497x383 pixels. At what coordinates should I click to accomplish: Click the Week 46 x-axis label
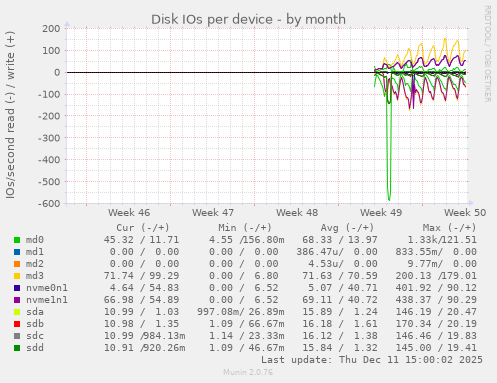click(129, 213)
